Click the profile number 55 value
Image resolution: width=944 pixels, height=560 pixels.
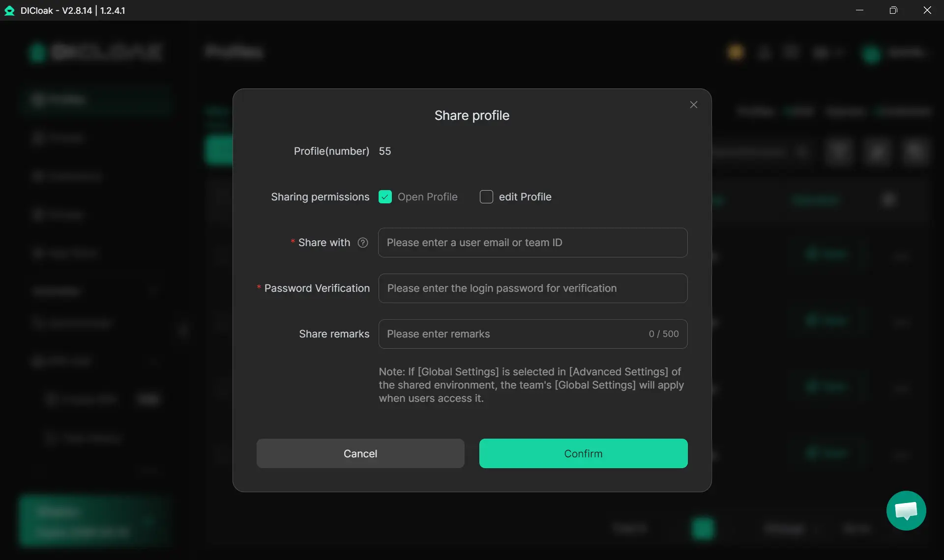[x=384, y=151]
